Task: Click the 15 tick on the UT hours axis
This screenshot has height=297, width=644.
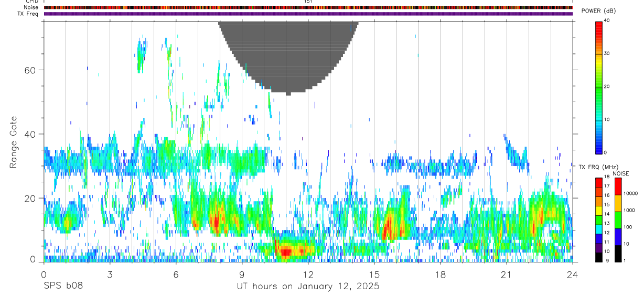Action: pyautogui.click(x=374, y=274)
